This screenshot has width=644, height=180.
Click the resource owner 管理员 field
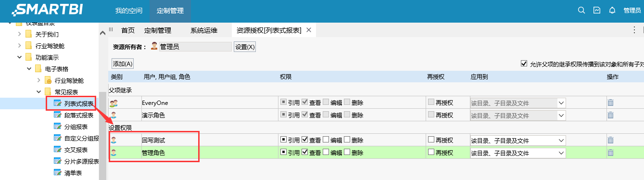(195, 47)
